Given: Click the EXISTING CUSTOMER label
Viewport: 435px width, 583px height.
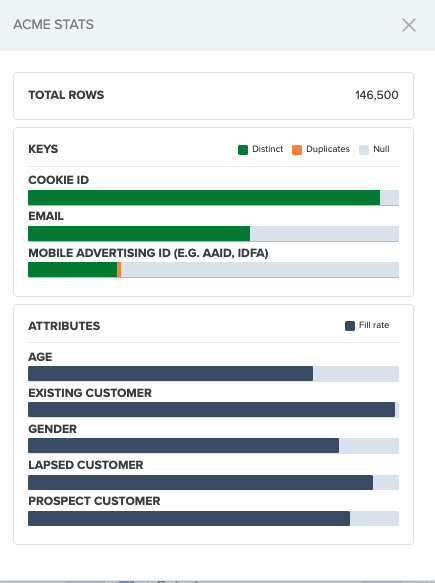Looking at the screenshot, I should 90,393.
